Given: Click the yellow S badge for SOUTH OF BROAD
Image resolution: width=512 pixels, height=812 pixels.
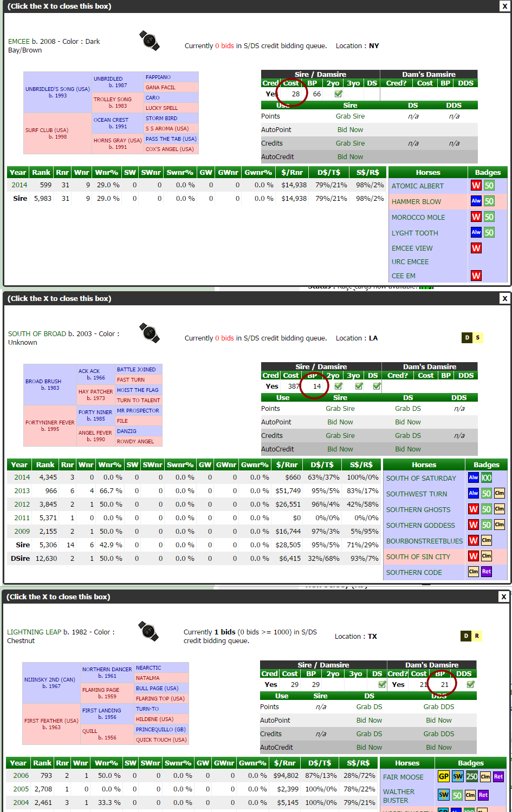Looking at the screenshot, I should (477, 338).
